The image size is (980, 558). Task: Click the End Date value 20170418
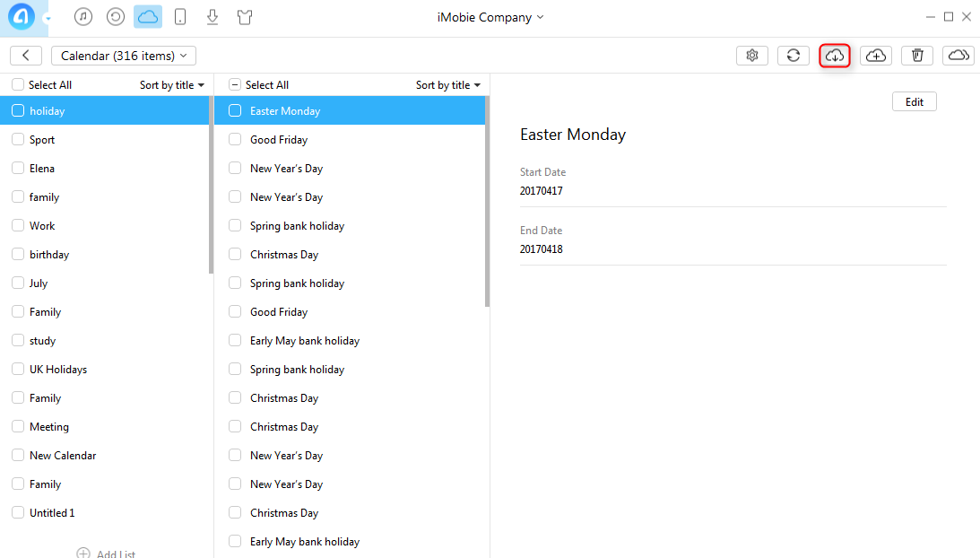[x=542, y=249]
